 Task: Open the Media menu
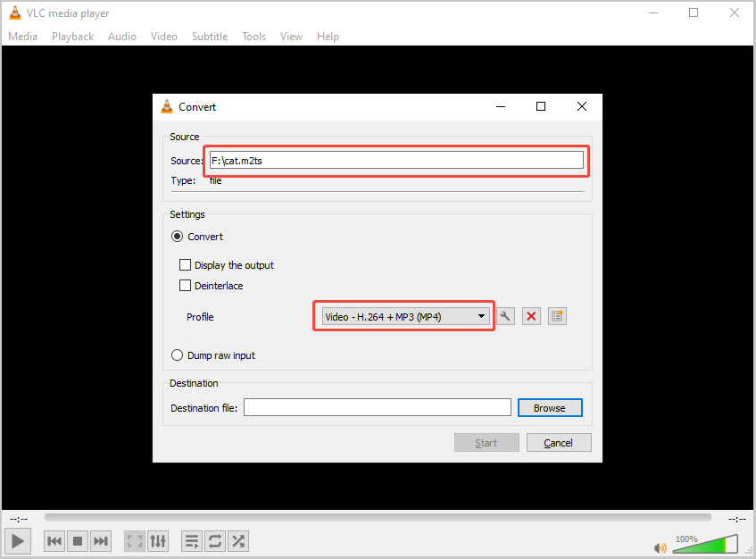coord(22,37)
